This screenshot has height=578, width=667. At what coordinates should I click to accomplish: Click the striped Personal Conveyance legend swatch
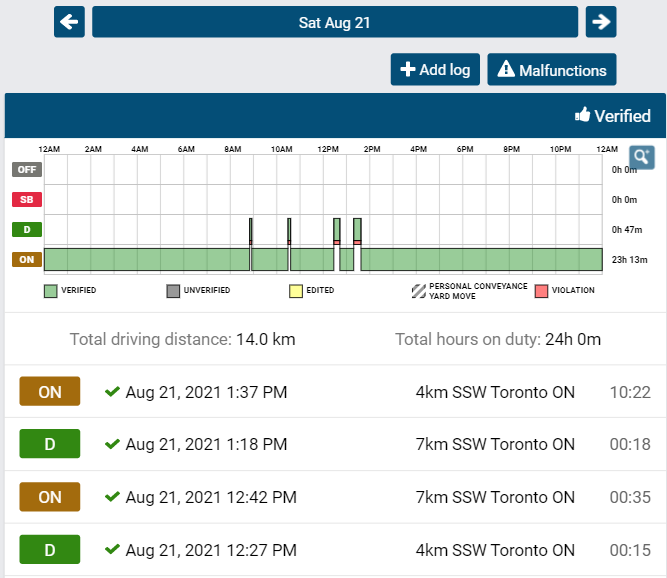point(419,291)
